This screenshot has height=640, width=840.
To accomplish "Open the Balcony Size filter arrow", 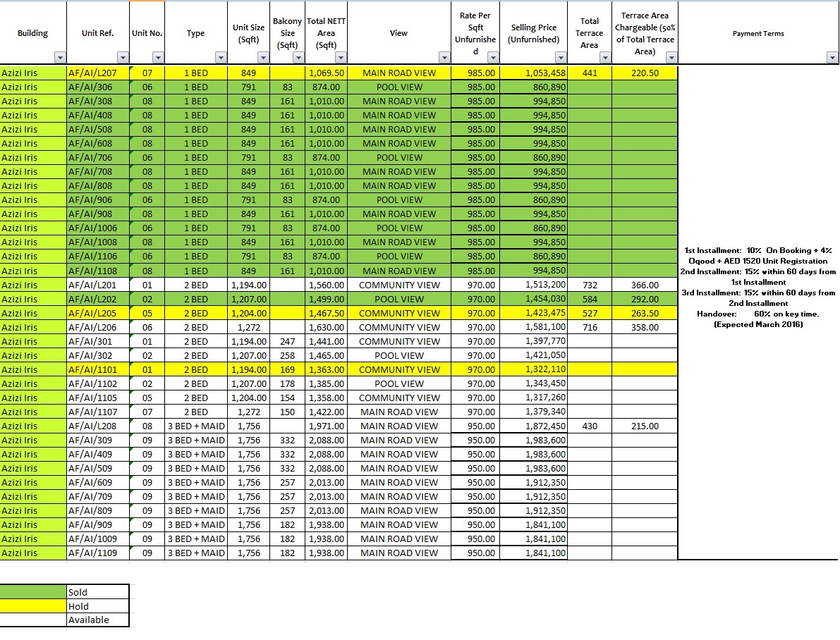I will [298, 57].
